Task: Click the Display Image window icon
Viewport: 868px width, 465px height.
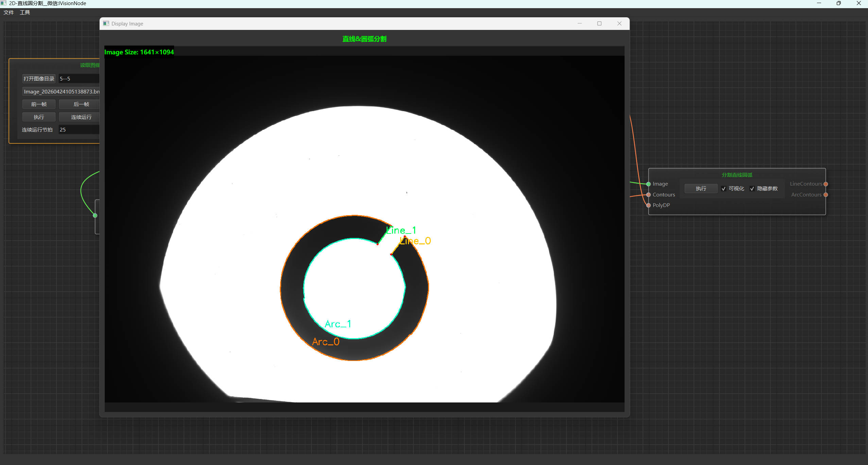Action: point(106,23)
